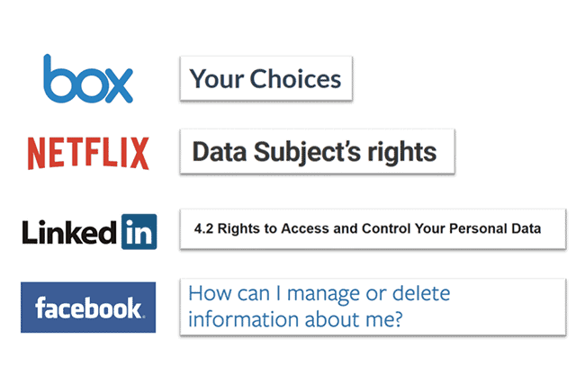Image resolution: width=585 pixels, height=392 pixels.
Task: Open the 'Your Choices' heading
Action: 265,79
